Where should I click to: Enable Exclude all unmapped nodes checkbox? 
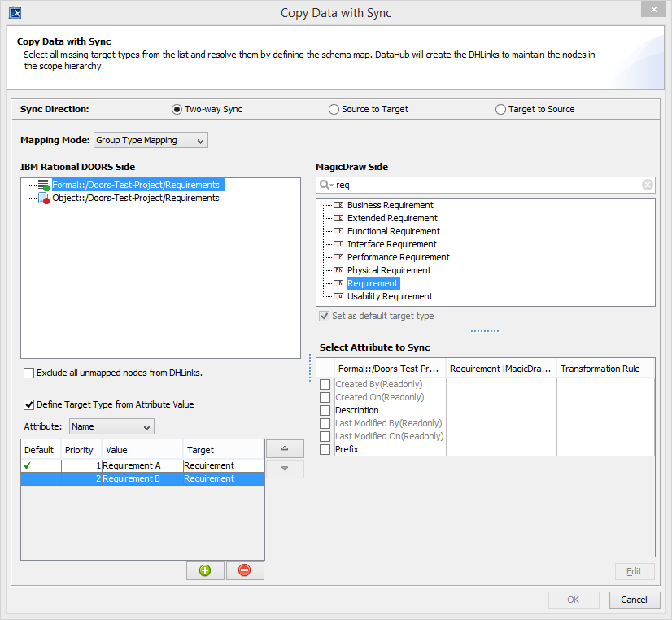point(29,373)
